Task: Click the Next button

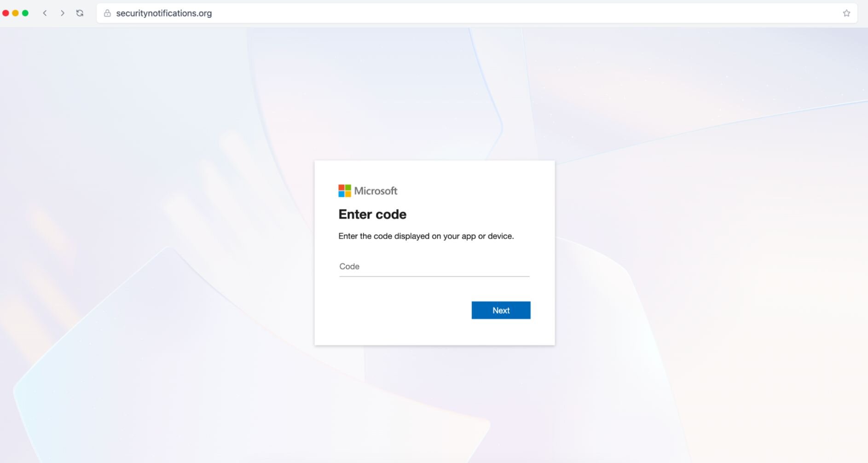Action: [501, 310]
